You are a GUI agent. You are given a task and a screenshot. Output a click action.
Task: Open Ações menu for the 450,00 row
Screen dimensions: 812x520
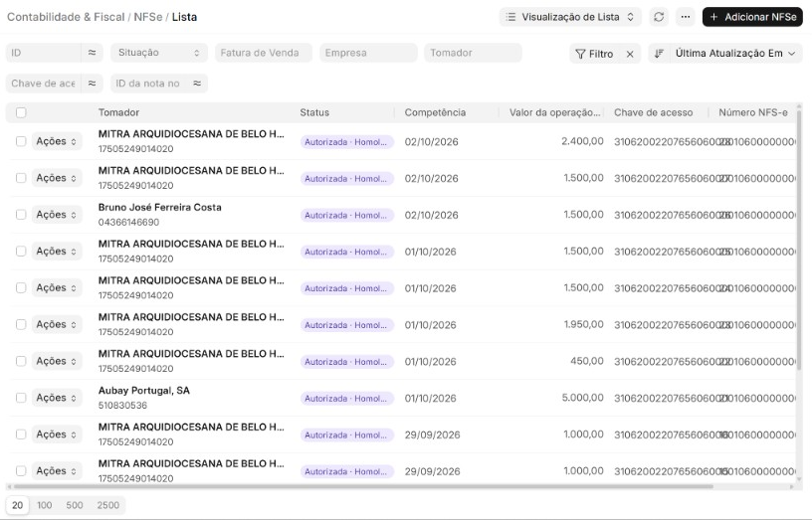point(57,361)
